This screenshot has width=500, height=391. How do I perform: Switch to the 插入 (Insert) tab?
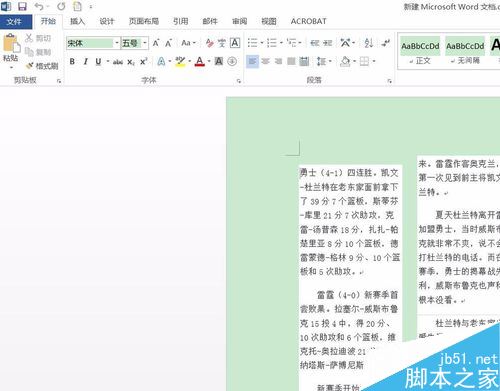[x=77, y=21]
